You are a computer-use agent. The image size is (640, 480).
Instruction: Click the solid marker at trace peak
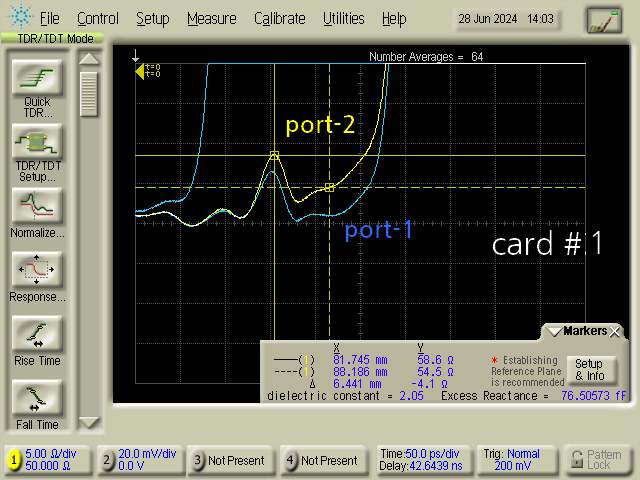tap(274, 156)
